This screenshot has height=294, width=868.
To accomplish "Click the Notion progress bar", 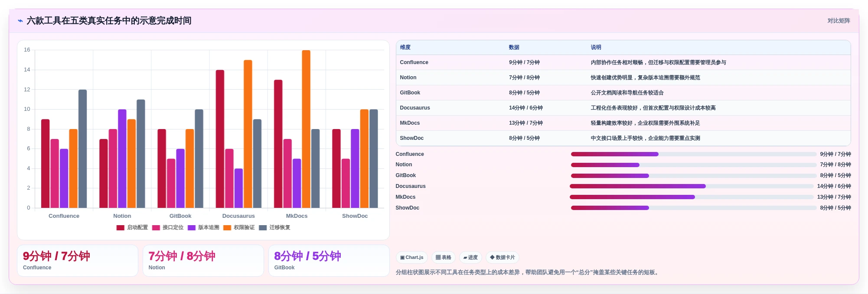I will (x=694, y=165).
